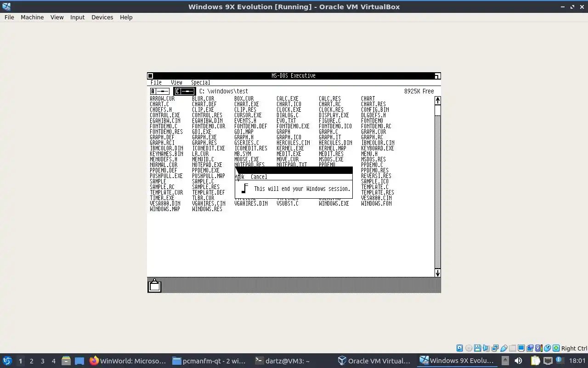This screenshot has width=588, height=368.
Task: Select file EVO.TXT
Action: (x=286, y=121)
